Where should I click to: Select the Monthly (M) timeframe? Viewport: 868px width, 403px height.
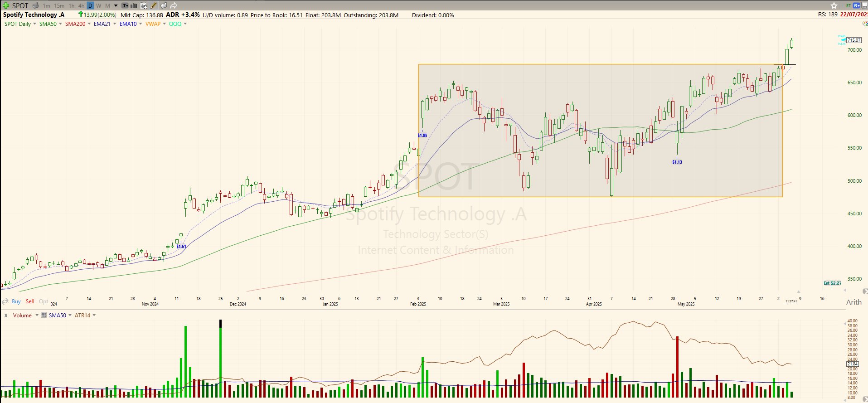point(107,6)
